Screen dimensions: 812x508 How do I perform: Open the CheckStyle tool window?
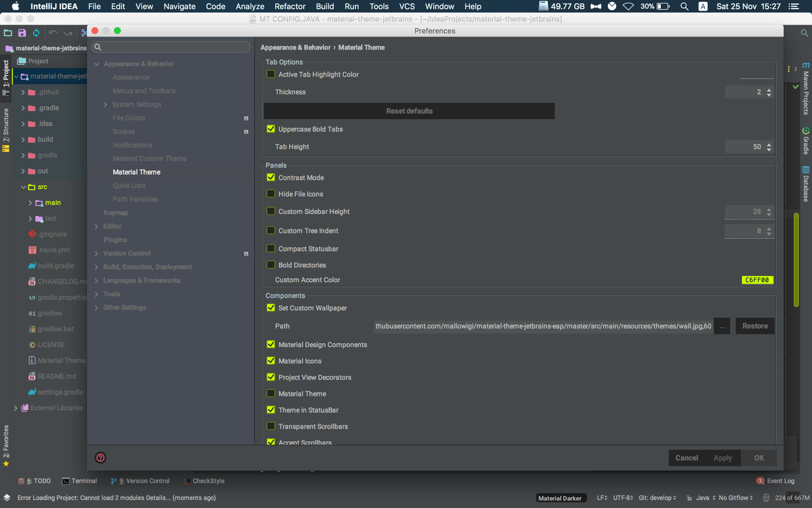[204, 481]
